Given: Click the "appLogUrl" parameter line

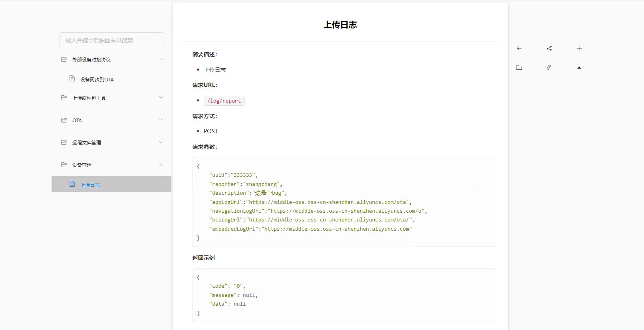Looking at the screenshot, I should (x=310, y=202).
